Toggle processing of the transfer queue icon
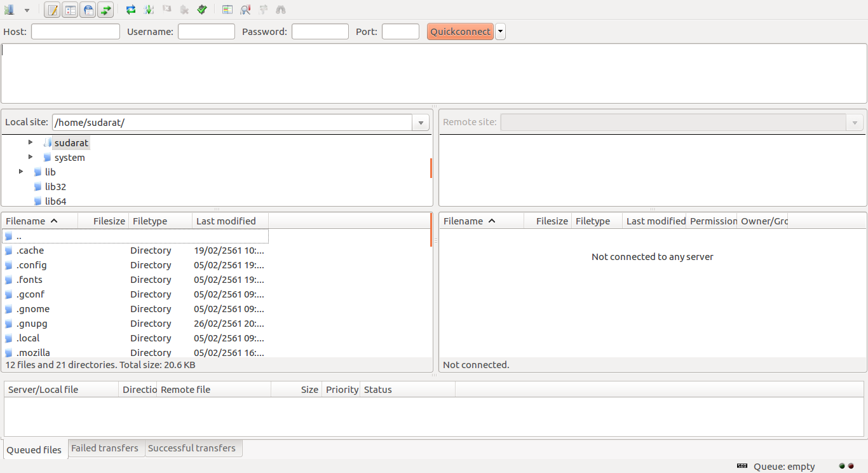868x473 pixels. (x=149, y=10)
